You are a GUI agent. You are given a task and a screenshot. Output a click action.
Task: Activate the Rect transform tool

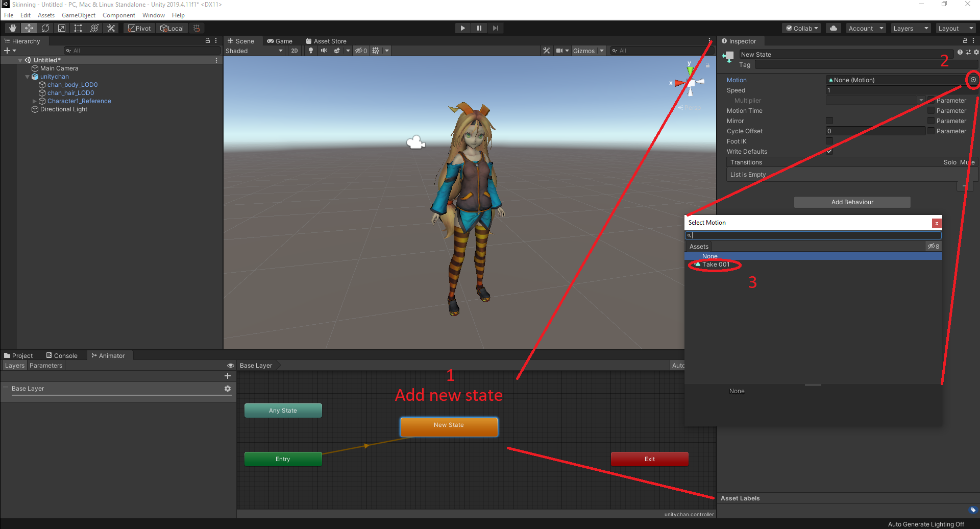click(78, 28)
